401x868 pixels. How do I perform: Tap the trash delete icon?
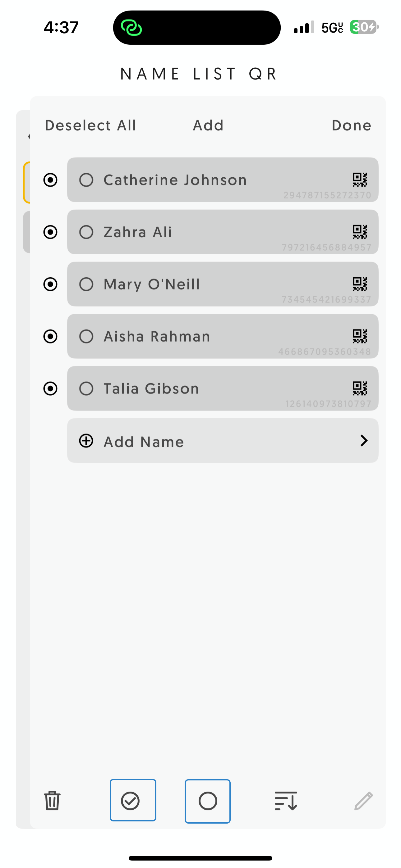[52, 801]
